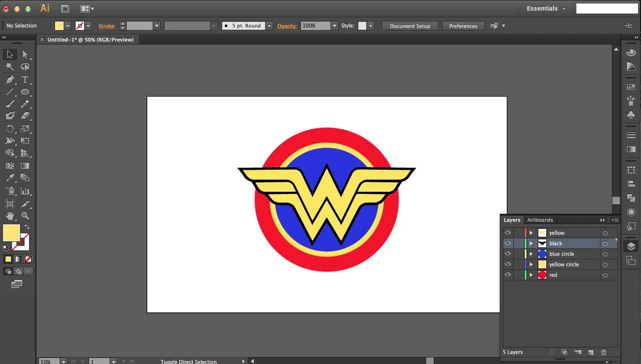Viewport: 641px width, 364px height.
Task: Select the Magic Wand tool
Action: (10, 67)
